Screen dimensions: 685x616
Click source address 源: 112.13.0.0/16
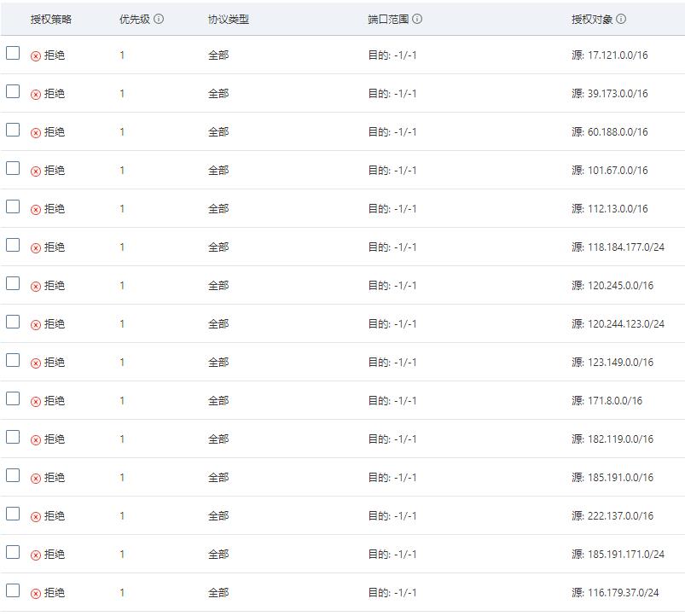(609, 209)
